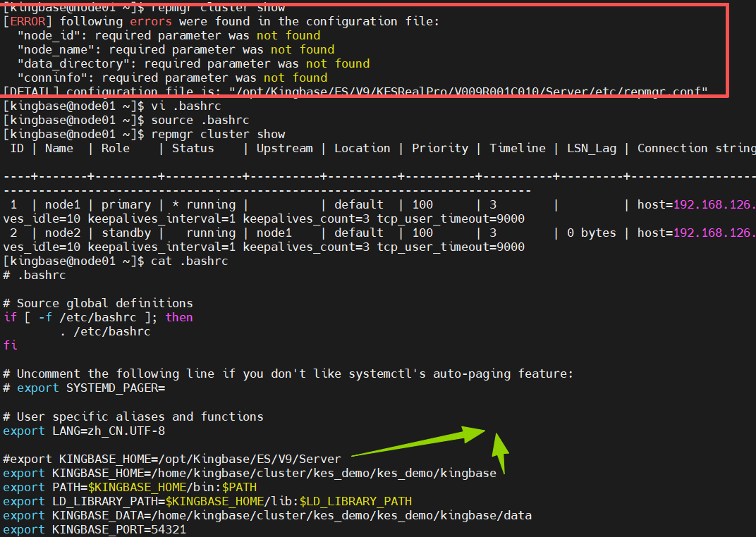Click the magenta "then" keyword
Image resolution: width=756 pixels, height=537 pixels.
pos(179,317)
